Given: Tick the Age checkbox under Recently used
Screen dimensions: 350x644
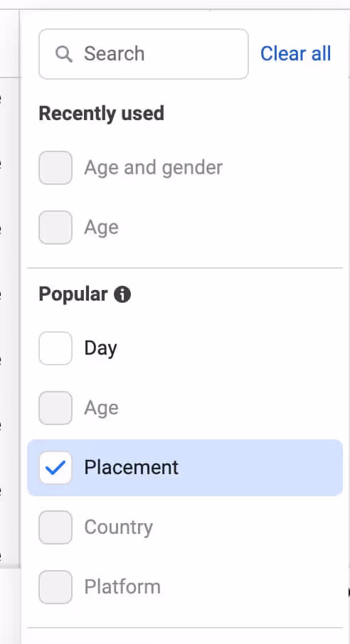Looking at the screenshot, I should 55,227.
